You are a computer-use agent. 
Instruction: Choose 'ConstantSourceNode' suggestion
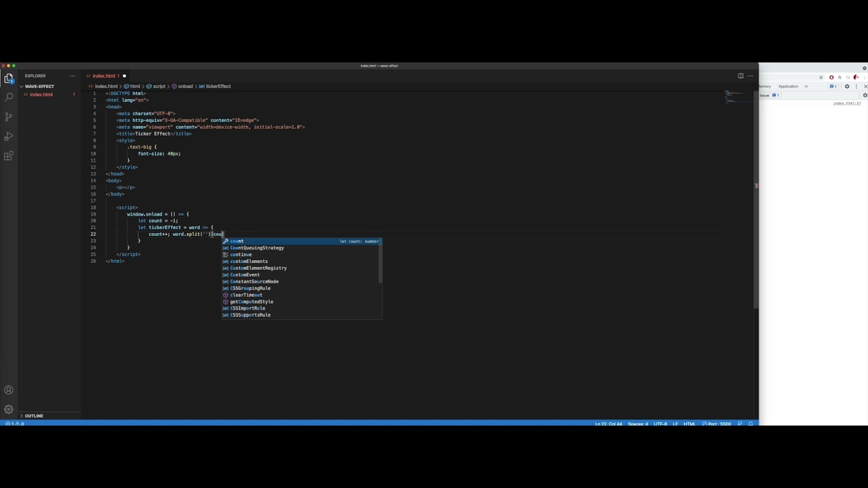(x=302, y=281)
